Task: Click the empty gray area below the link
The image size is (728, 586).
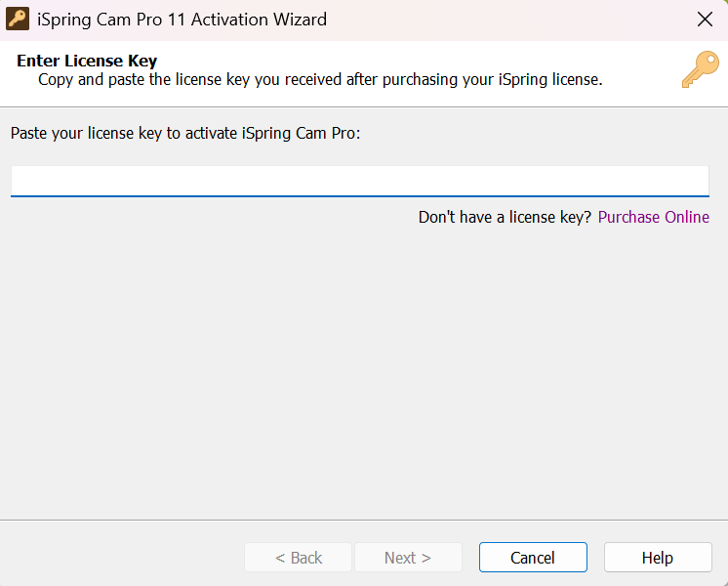Action: [363, 371]
